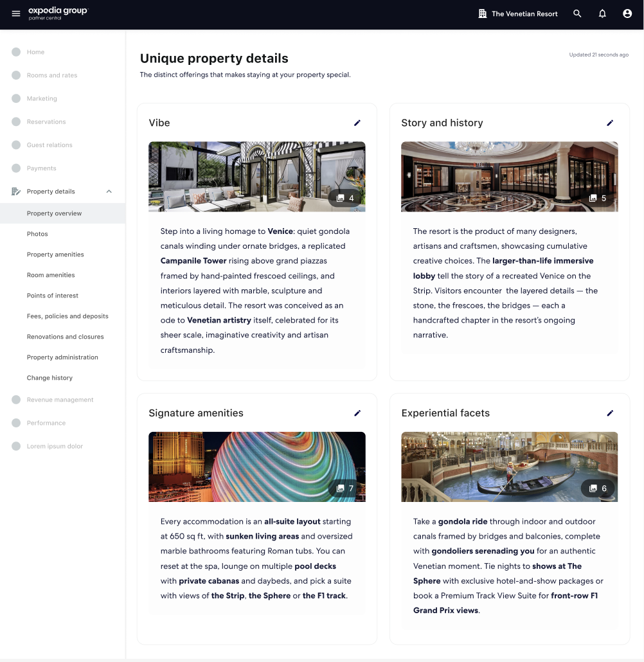
Task: Click the circle icon next to Reservations
Action: pyautogui.click(x=16, y=121)
